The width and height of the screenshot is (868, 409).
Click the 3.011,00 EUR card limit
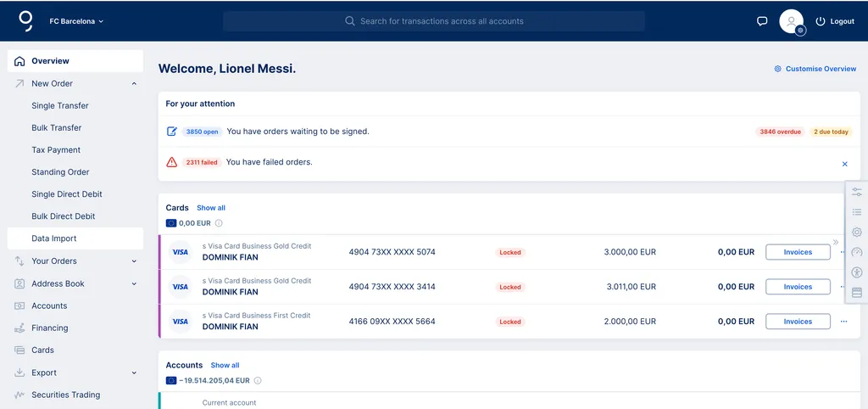tap(631, 287)
